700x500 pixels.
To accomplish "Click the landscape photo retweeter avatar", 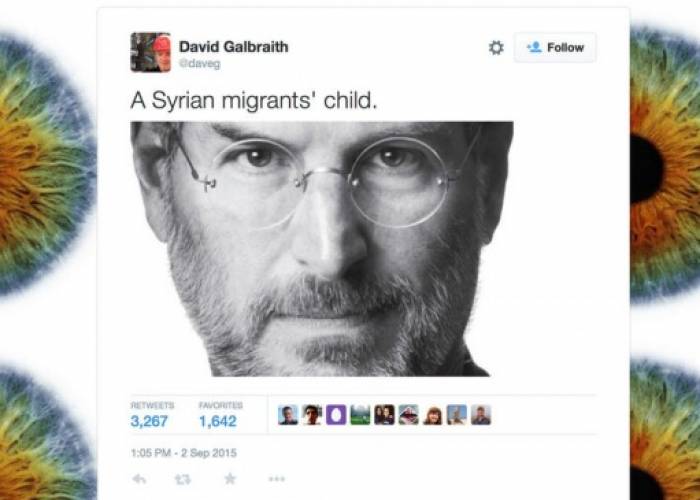I will (x=360, y=415).
